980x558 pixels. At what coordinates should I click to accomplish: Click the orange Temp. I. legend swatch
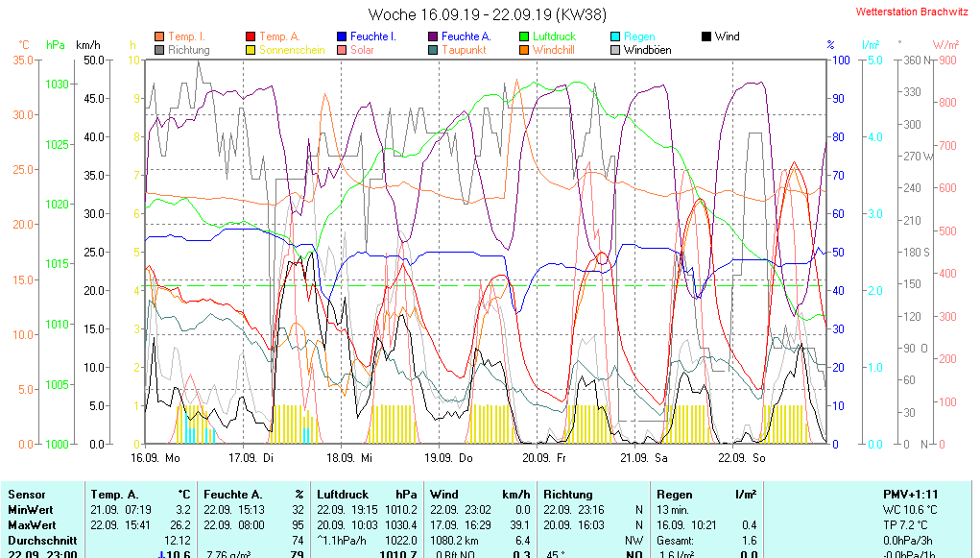pos(159,36)
